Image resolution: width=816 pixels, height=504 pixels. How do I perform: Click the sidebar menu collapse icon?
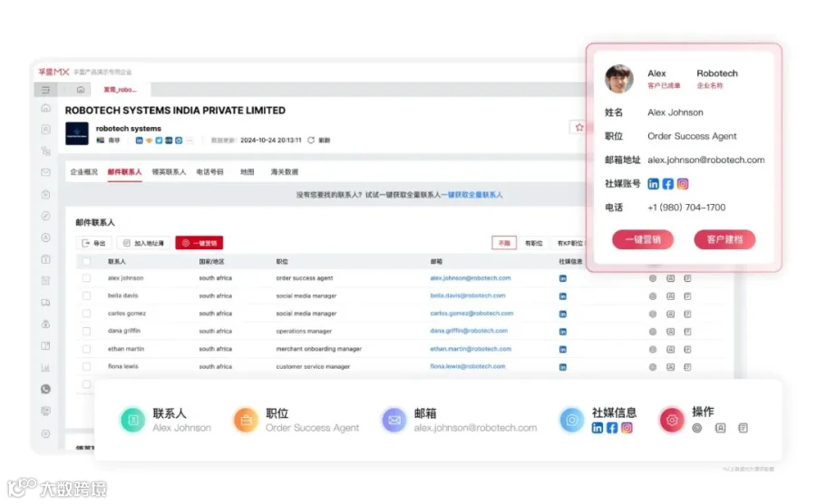click(45, 90)
